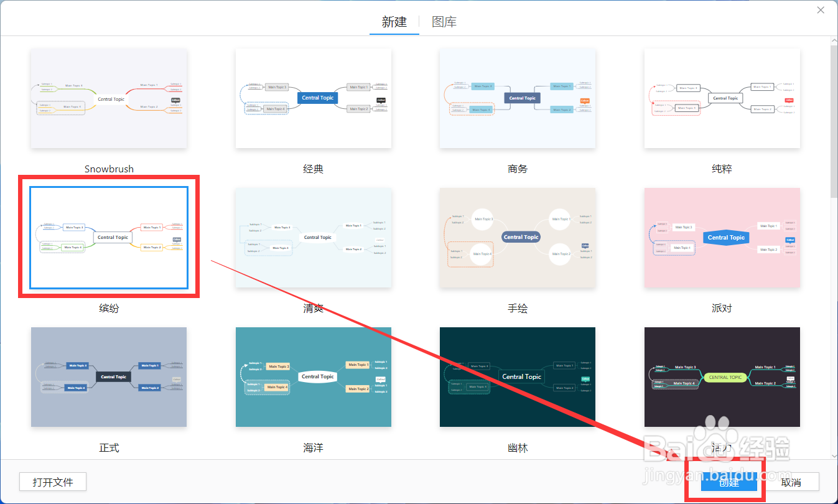Viewport: 838px width, 504px height.
Task: Close the new file dialog
Action: pyautogui.click(x=821, y=10)
